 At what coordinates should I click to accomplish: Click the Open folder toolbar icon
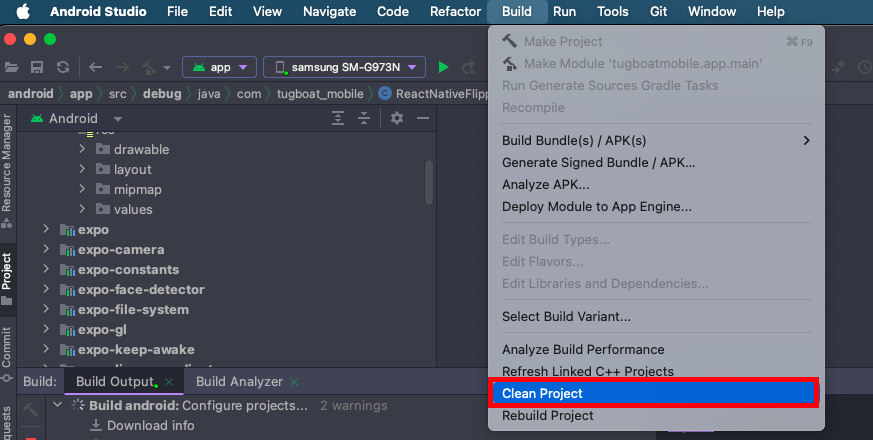[11, 67]
